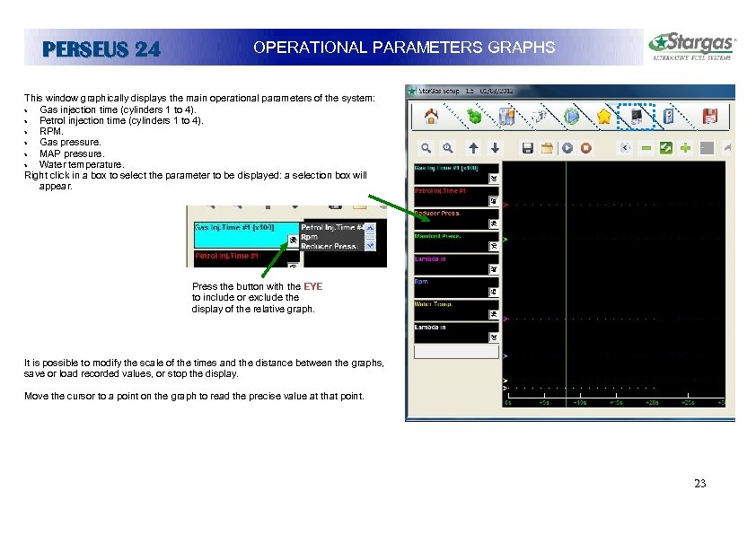The width and height of the screenshot is (756, 534).
Task: Start the display with the blue play button
Action: [x=567, y=148]
